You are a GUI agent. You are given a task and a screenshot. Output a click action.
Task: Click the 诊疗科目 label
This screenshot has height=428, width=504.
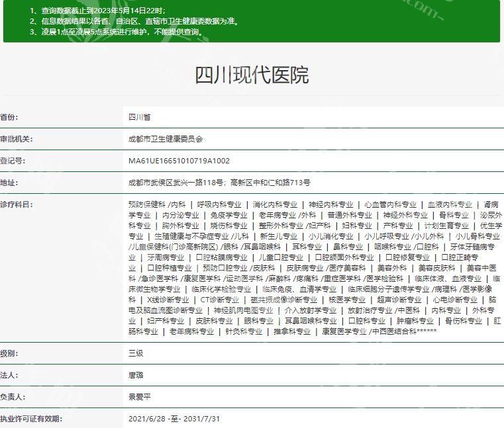click(x=17, y=204)
